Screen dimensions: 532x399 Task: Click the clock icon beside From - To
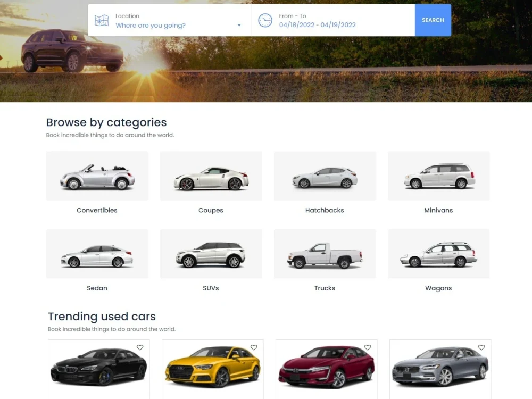click(265, 20)
